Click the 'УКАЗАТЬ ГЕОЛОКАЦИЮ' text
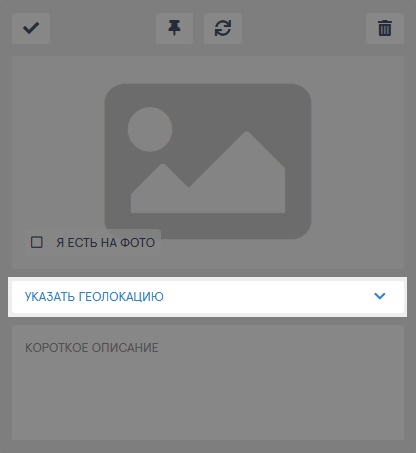The image size is (416, 453). point(94,296)
